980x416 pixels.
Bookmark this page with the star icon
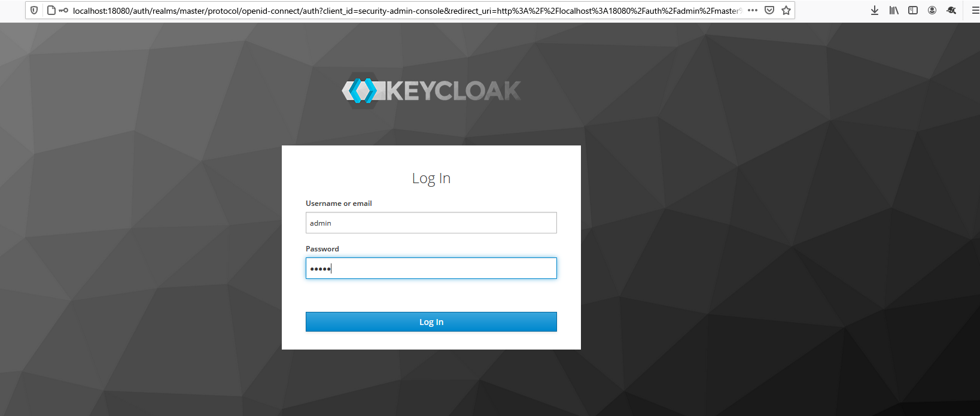coord(786,10)
